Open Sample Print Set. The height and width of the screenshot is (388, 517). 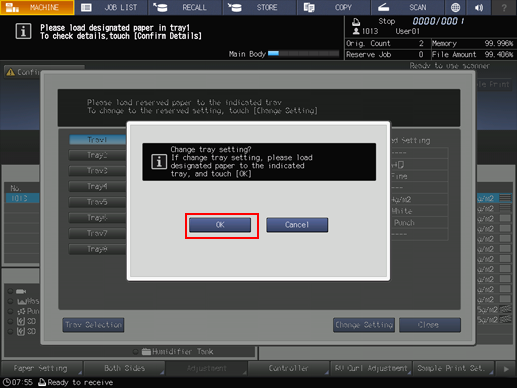(x=453, y=368)
